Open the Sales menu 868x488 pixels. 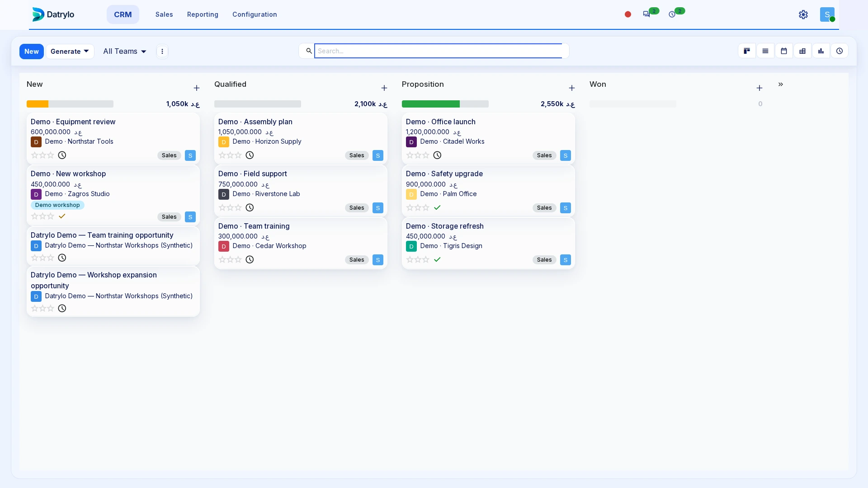(164, 14)
